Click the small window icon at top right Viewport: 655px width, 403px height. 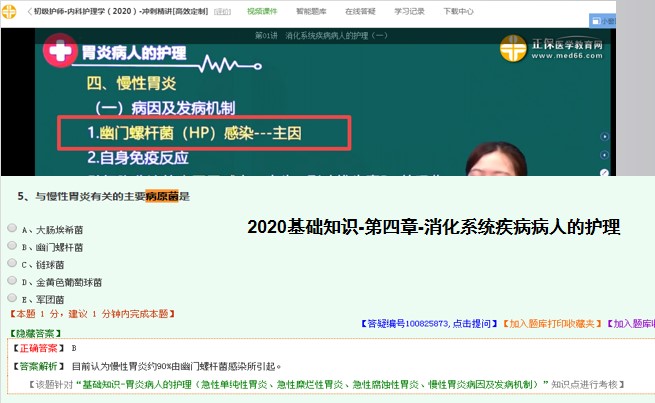(x=636, y=19)
